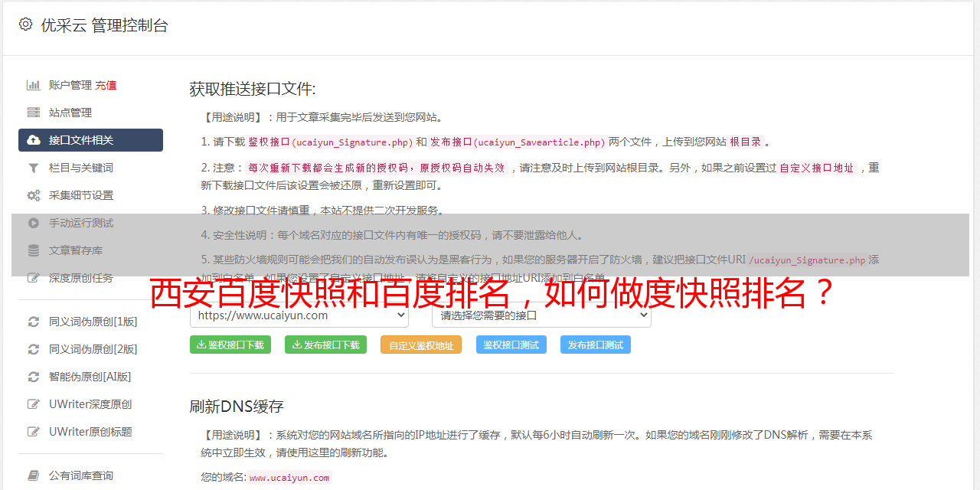Click the red 充值 link
The width and height of the screenshot is (980, 490).
click(x=106, y=85)
